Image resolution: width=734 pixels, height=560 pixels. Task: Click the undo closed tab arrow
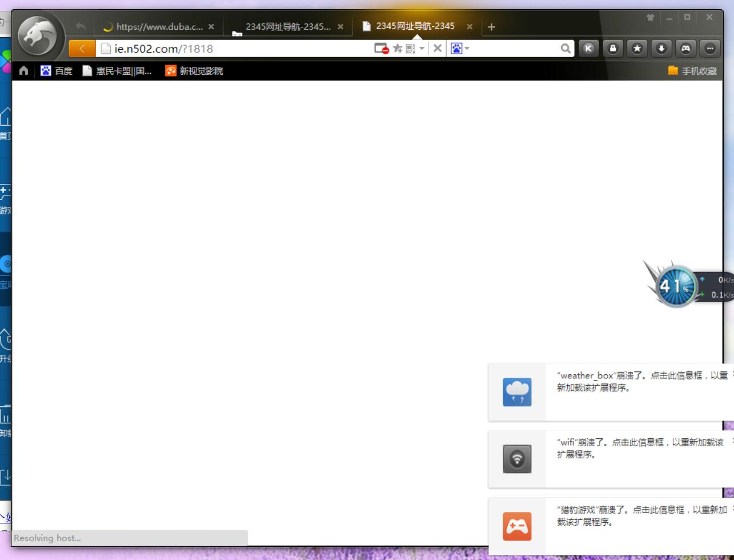point(81,26)
